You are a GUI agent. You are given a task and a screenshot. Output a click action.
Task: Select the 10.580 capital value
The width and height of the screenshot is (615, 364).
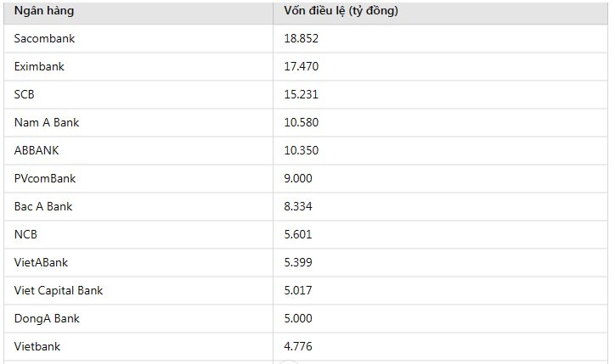[x=302, y=122]
